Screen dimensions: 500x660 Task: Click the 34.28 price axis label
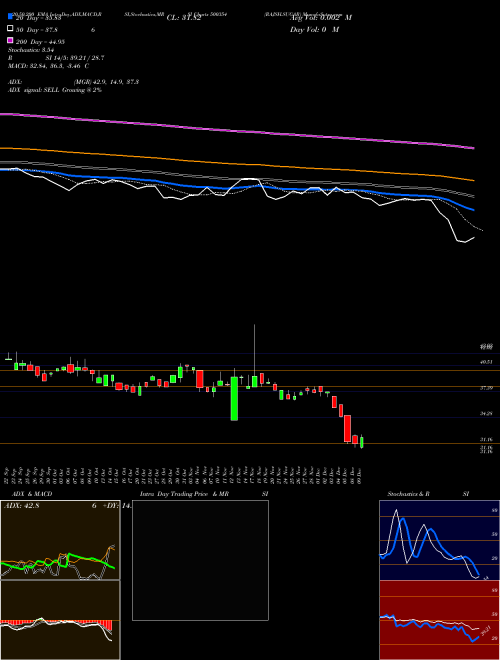coord(486,414)
